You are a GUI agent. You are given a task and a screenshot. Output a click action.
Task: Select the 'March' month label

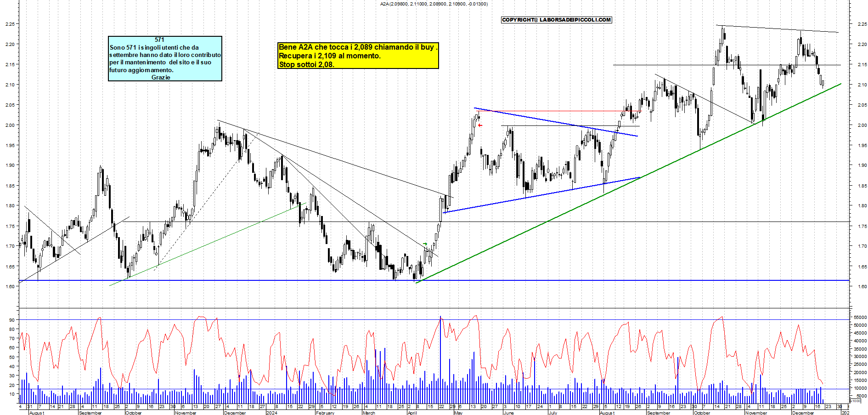(x=369, y=413)
